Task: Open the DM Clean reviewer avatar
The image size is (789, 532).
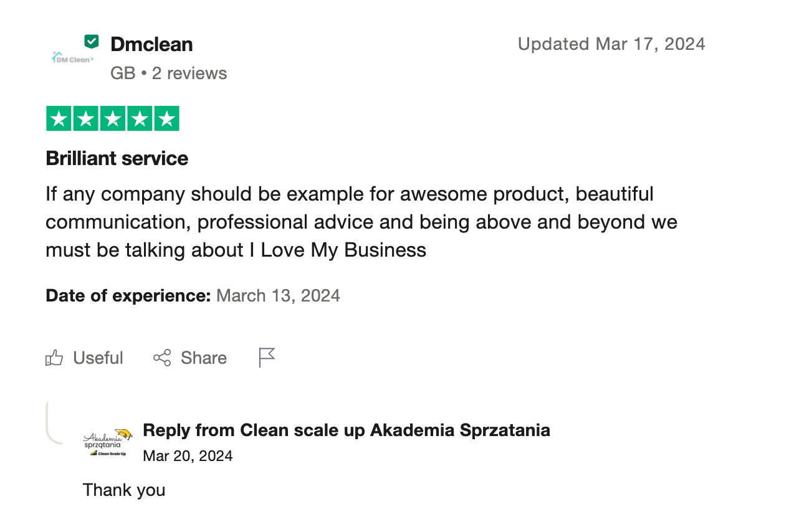Action: tap(72, 58)
